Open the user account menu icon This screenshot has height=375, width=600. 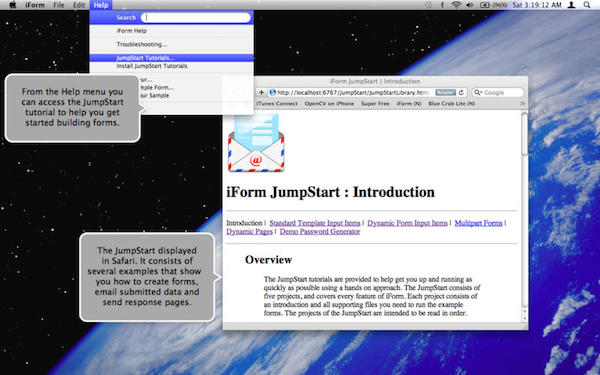click(571, 5)
